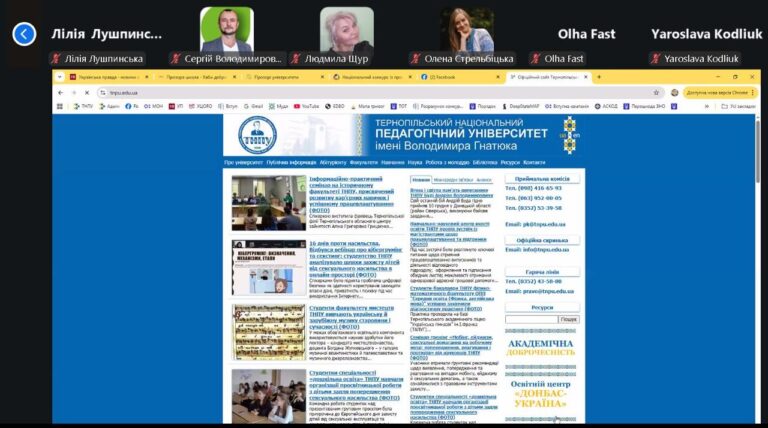Open a new browser tab with plus
The width and height of the screenshot is (768, 428).
point(599,77)
